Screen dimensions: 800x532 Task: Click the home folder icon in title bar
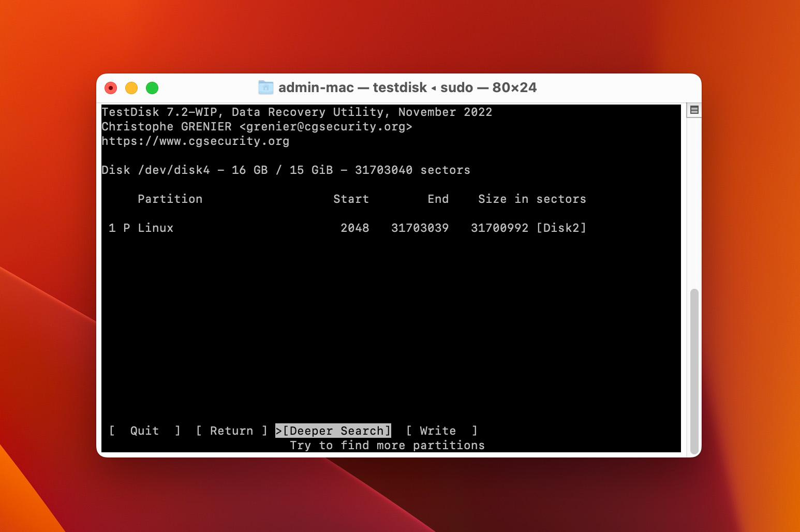pyautogui.click(x=265, y=87)
